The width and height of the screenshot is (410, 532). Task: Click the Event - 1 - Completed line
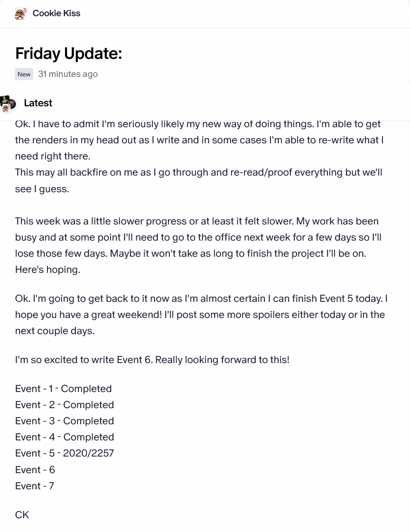tap(64, 389)
